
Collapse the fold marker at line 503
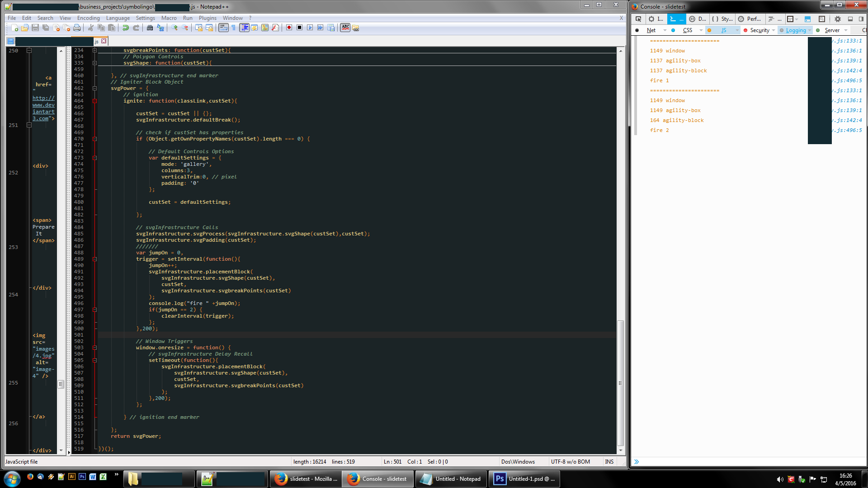tap(95, 347)
